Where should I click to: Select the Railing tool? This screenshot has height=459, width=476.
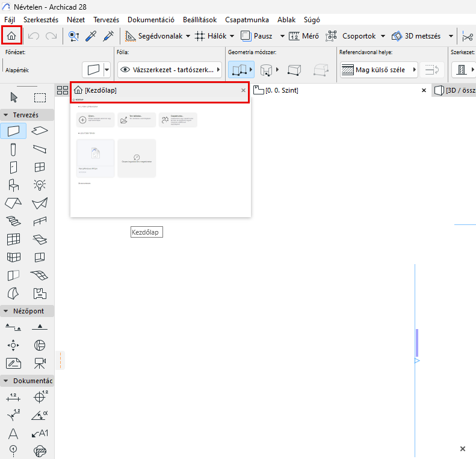point(40,221)
